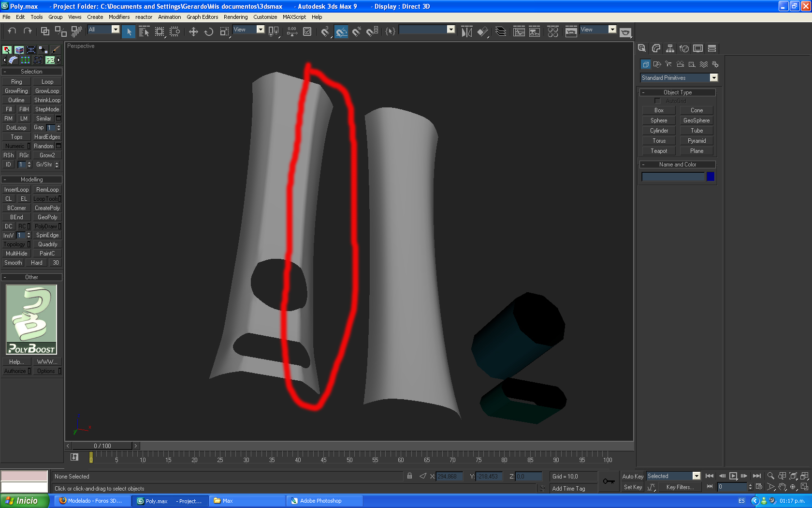Click the Mirror tool icon
The image size is (812, 508).
466,32
